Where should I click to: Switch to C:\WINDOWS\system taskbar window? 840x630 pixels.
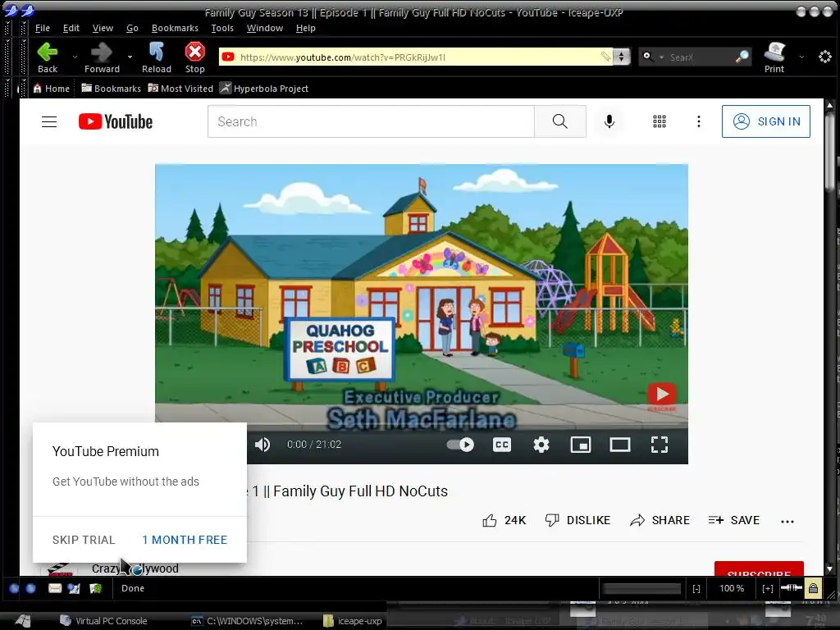[x=248, y=621]
